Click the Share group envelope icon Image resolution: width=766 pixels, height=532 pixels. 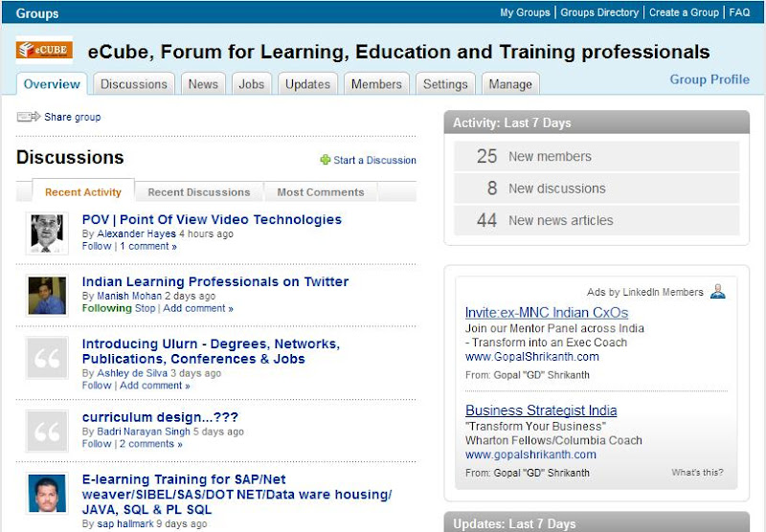29,117
